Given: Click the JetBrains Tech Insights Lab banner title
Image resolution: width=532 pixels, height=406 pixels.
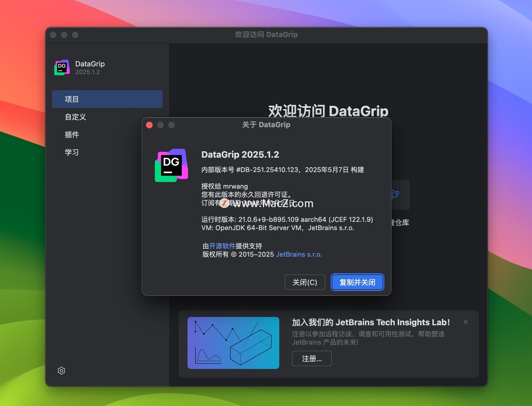Looking at the screenshot, I should click(371, 322).
